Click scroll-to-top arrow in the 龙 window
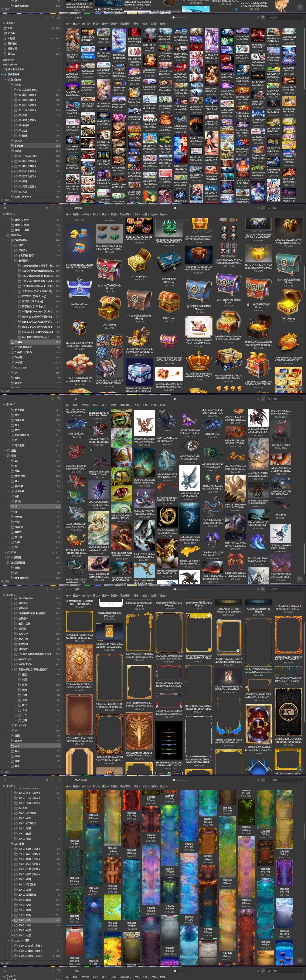Screen dimensions: 306x980 [x=300, y=579]
